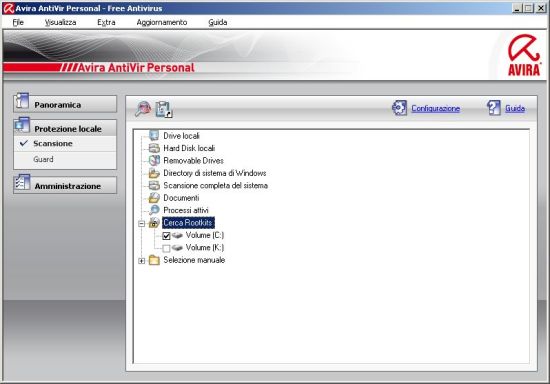The height and width of the screenshot is (384, 550).
Task: Click the Protezione locale sidebar icon
Action: coord(22,125)
